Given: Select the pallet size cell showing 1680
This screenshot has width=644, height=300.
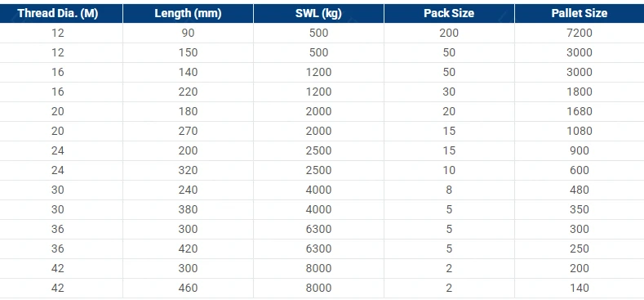Looking at the screenshot, I should click(x=580, y=111).
